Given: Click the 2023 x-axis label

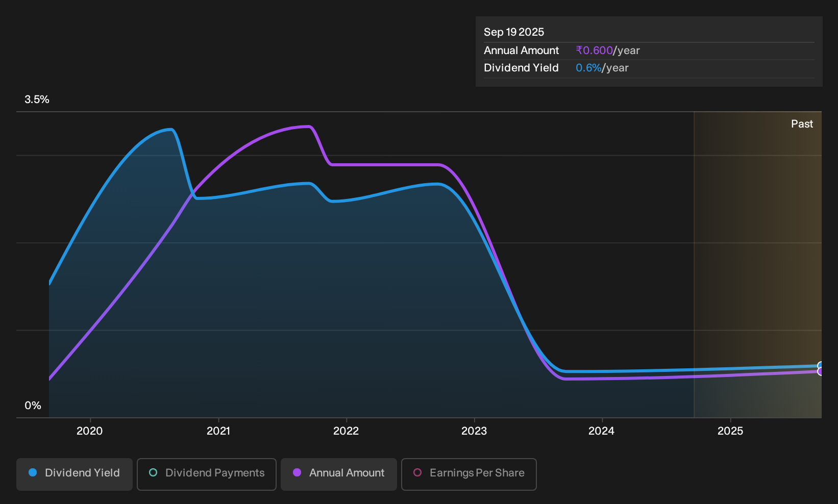Looking at the screenshot, I should pyautogui.click(x=474, y=431).
